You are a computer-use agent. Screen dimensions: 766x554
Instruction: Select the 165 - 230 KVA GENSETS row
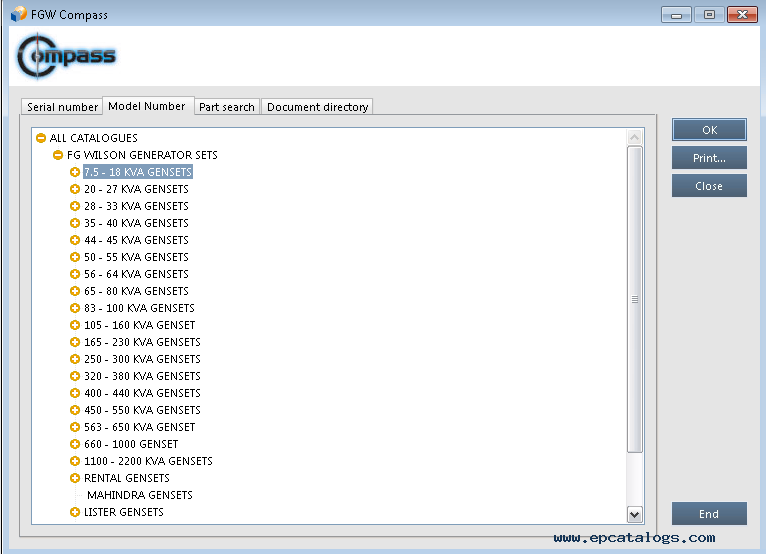point(142,342)
